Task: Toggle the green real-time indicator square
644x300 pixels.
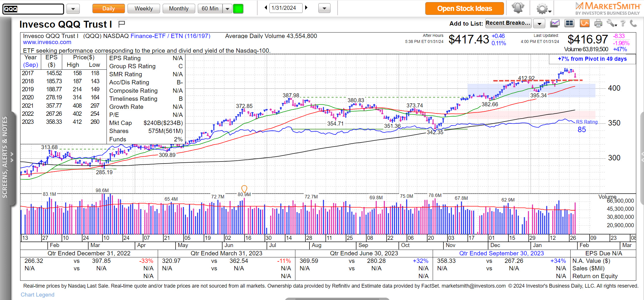Action: click(238, 8)
